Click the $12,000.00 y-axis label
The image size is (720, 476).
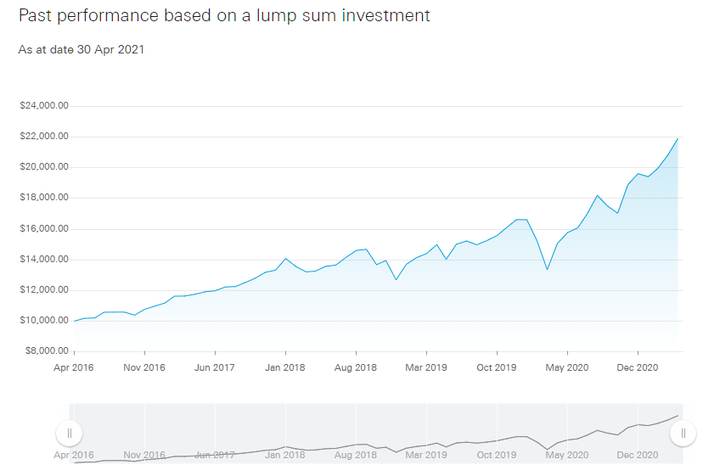tap(44, 290)
